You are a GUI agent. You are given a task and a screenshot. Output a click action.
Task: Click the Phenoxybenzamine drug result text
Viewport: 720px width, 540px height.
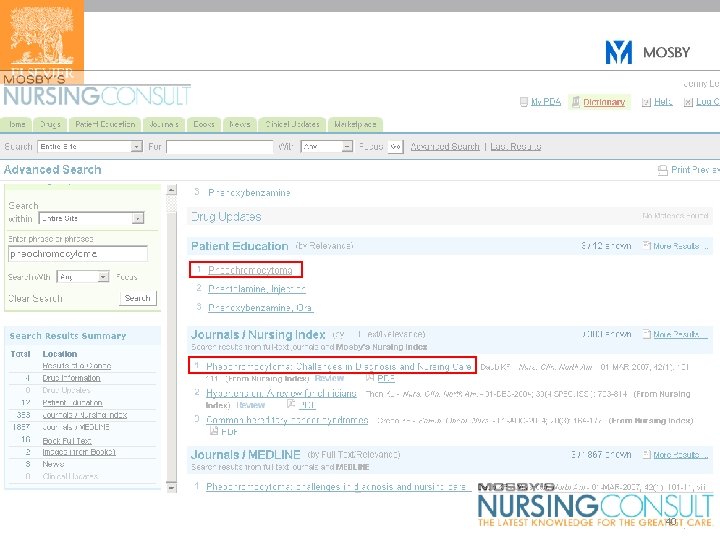point(249,192)
